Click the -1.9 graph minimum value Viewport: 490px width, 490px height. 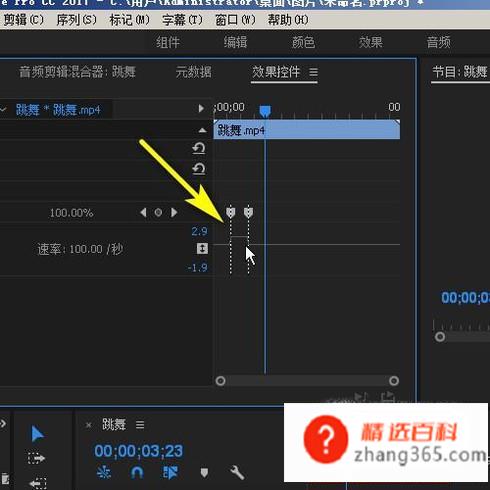[197, 267]
